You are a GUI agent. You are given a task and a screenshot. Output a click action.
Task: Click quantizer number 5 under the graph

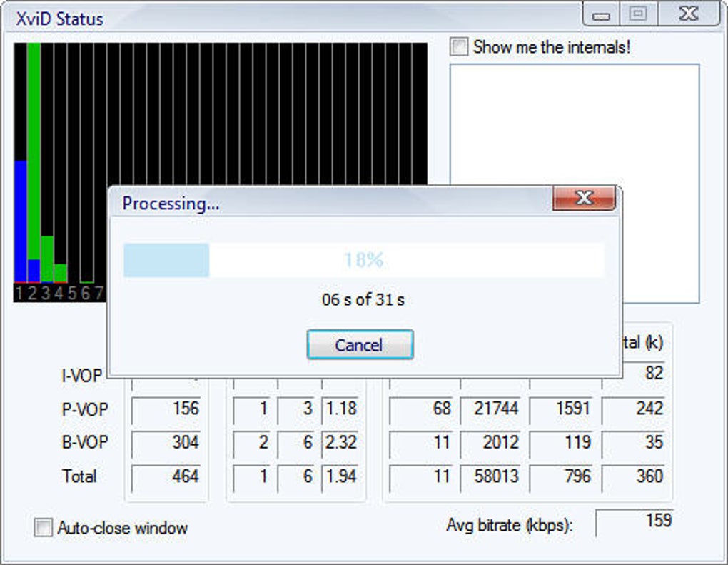coord(72,293)
